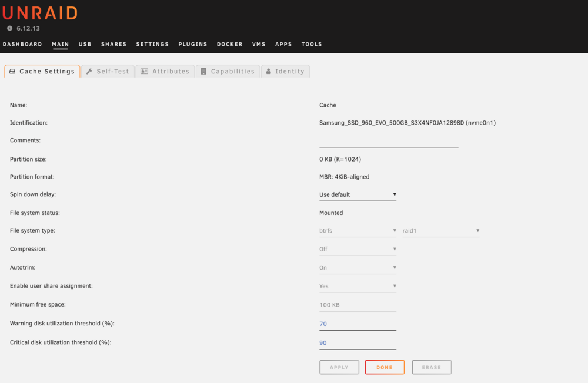Click the 'MBR: 4KiB-aligned' value
The image size is (588, 383).
[344, 177]
